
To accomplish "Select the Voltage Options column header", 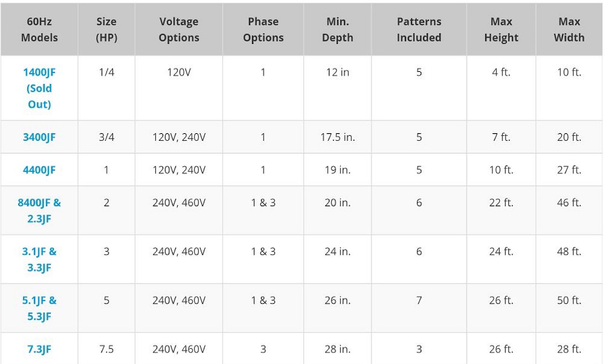I will [x=179, y=29].
